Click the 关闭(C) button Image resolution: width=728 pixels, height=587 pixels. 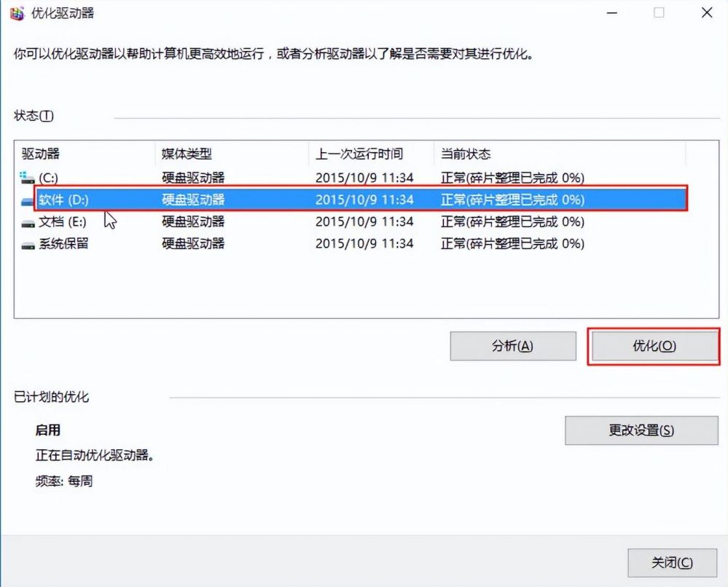click(x=672, y=563)
